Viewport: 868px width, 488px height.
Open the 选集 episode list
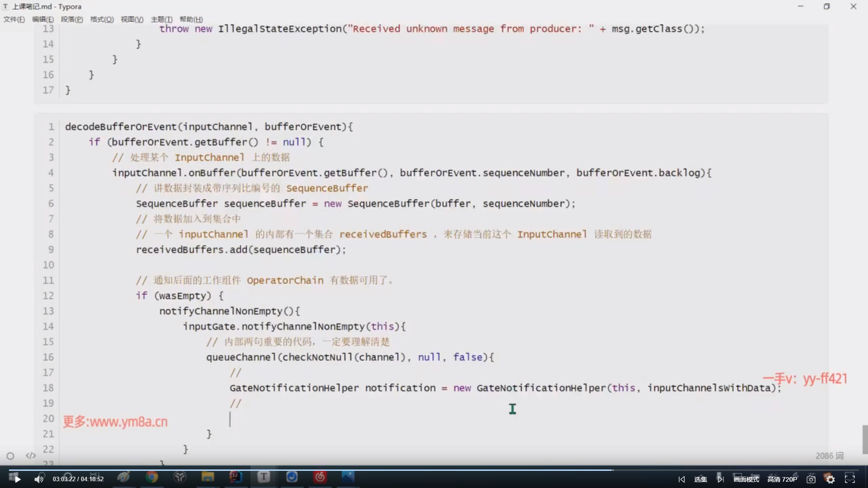click(x=700, y=479)
